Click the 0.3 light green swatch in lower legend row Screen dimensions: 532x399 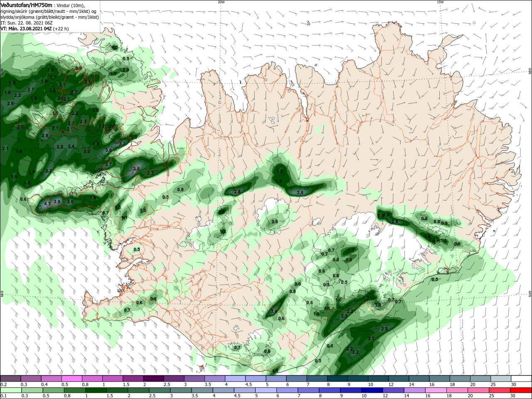[x=32, y=390]
